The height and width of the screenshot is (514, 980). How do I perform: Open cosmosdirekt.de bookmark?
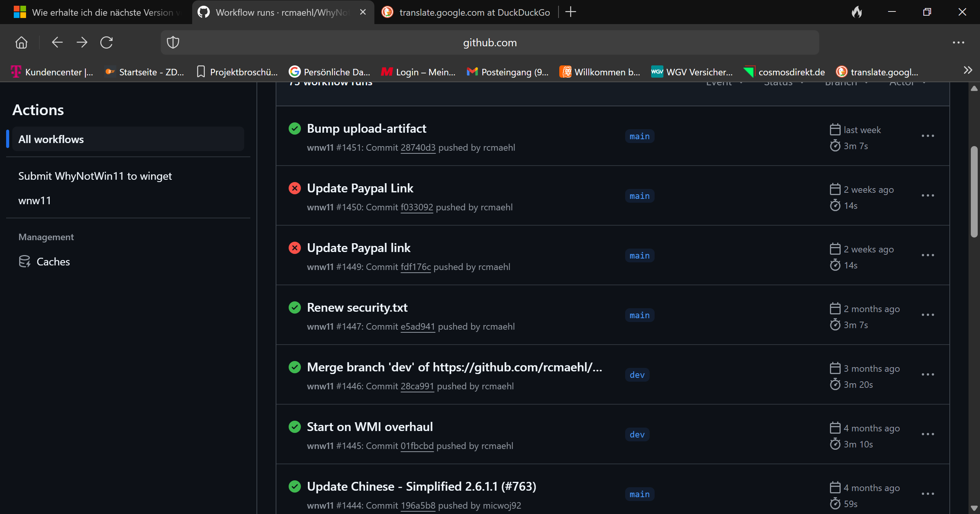tap(784, 72)
